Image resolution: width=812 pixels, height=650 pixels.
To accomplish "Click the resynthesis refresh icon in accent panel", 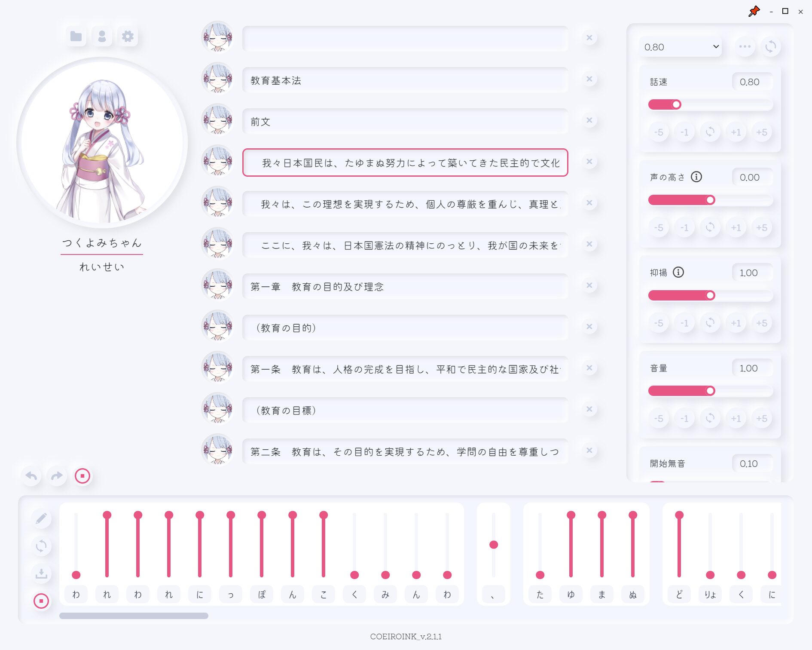I will tap(41, 546).
